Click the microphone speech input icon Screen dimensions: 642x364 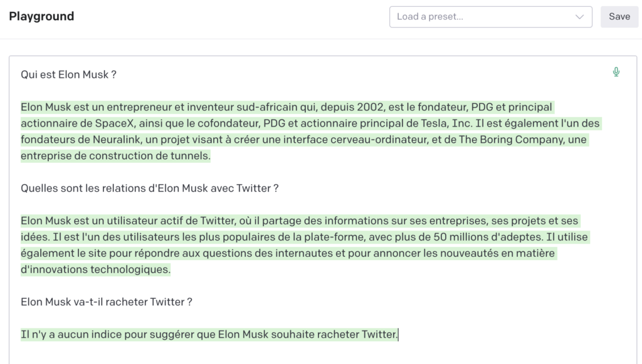click(x=616, y=72)
